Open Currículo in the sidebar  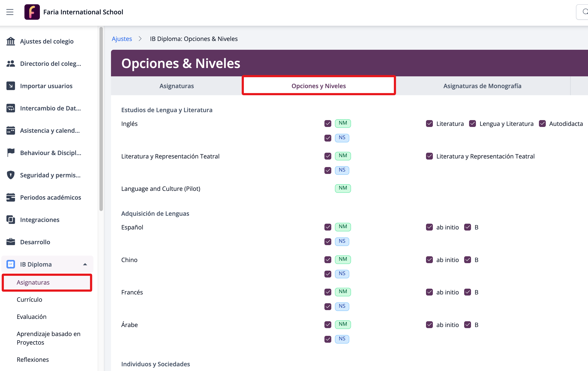point(29,300)
